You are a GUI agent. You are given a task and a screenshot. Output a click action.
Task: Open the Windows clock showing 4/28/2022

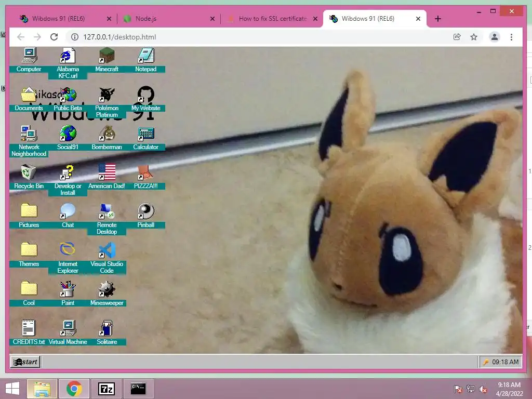(509, 389)
